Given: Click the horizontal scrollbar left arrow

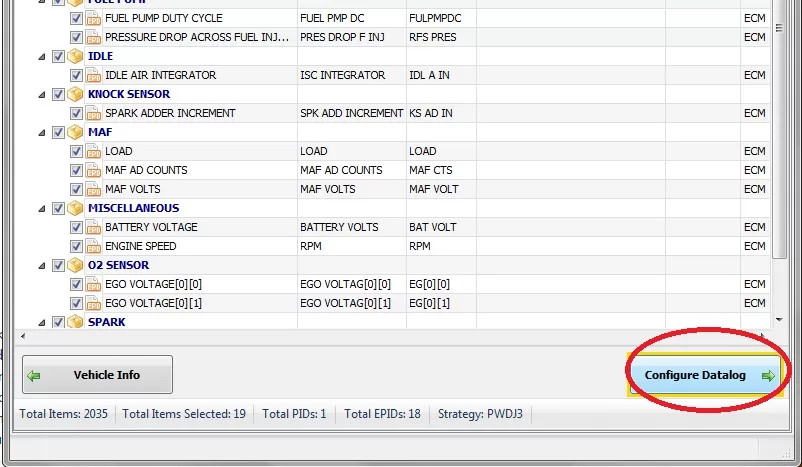Looking at the screenshot, I should click(x=23, y=336).
